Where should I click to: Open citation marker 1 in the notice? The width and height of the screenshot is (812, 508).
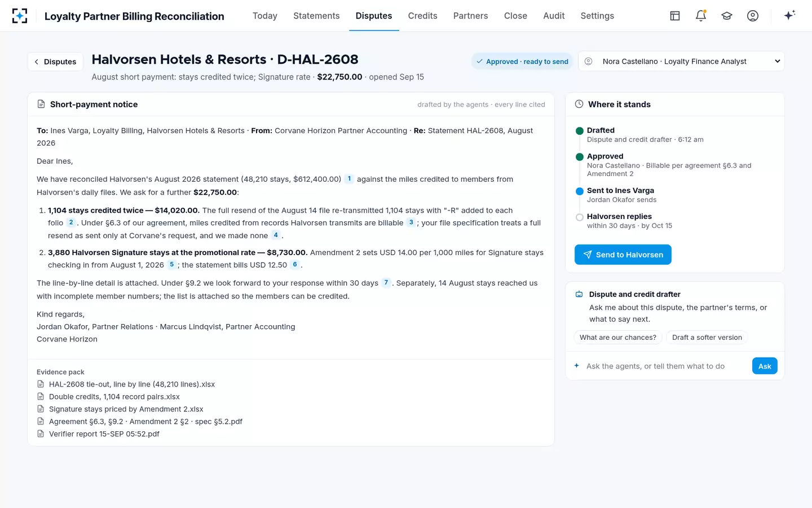349,179
